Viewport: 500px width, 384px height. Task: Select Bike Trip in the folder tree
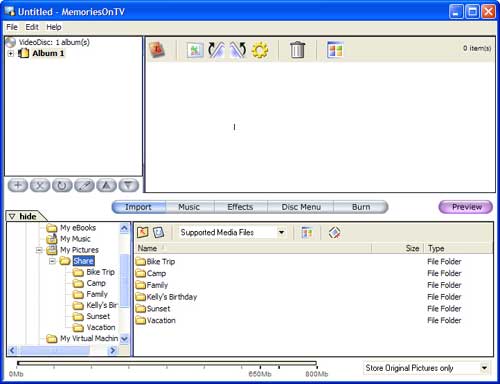point(100,272)
